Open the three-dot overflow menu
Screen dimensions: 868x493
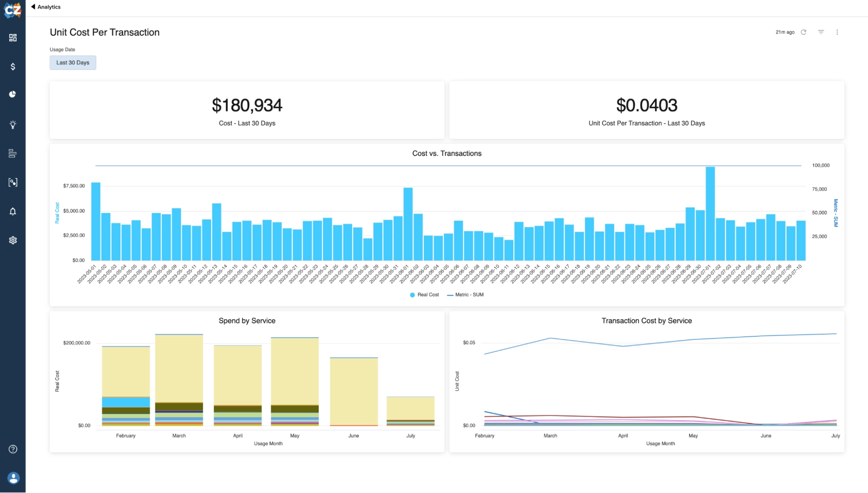pos(837,32)
